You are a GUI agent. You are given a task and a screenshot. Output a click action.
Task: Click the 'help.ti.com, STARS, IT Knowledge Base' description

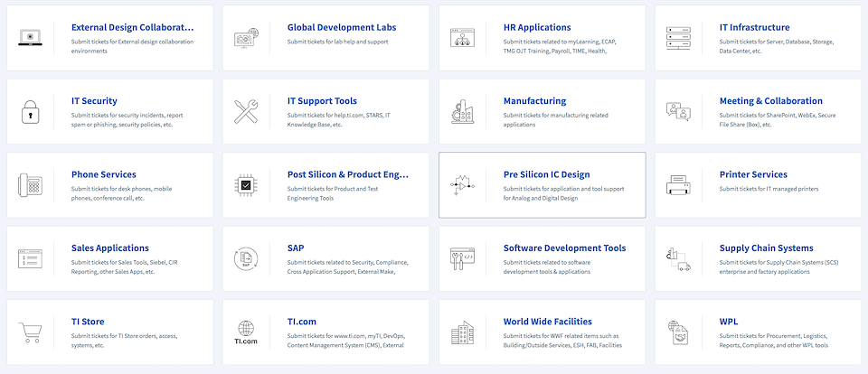click(x=339, y=119)
